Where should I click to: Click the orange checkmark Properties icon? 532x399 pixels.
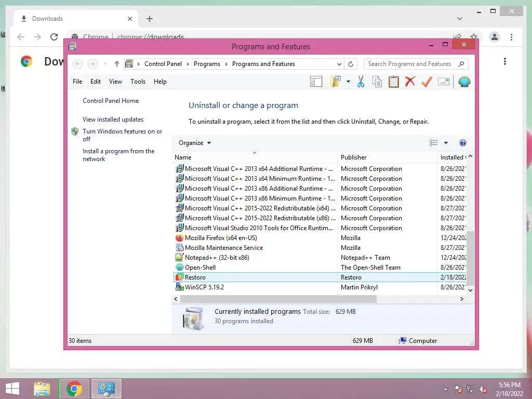pos(427,82)
